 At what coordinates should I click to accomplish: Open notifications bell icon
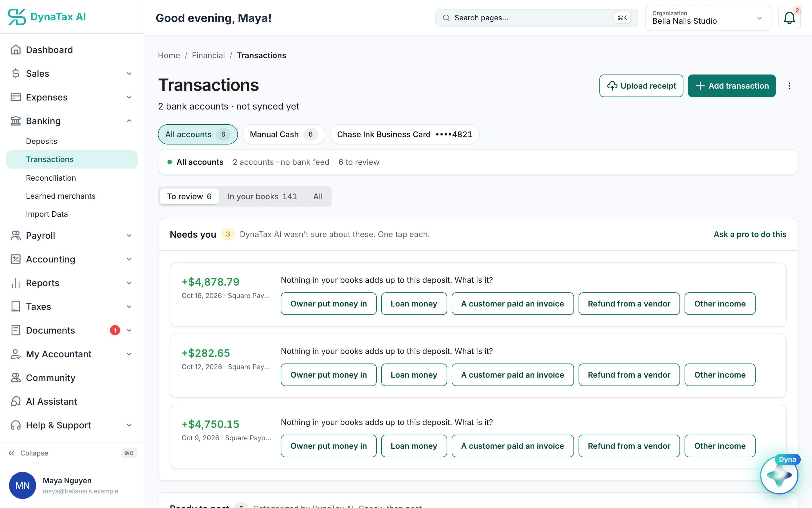[789, 18]
